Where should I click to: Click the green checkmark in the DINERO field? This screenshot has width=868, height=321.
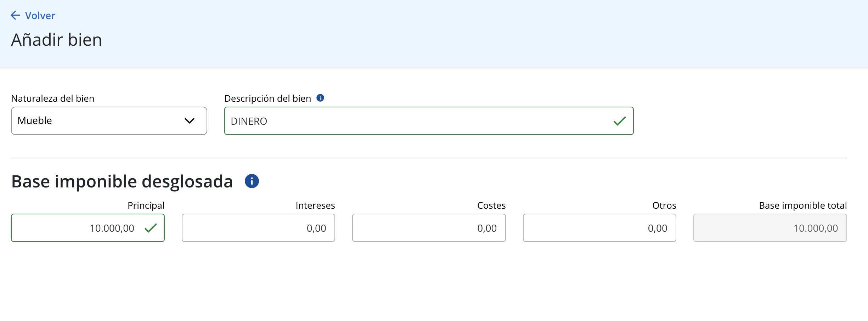620,121
